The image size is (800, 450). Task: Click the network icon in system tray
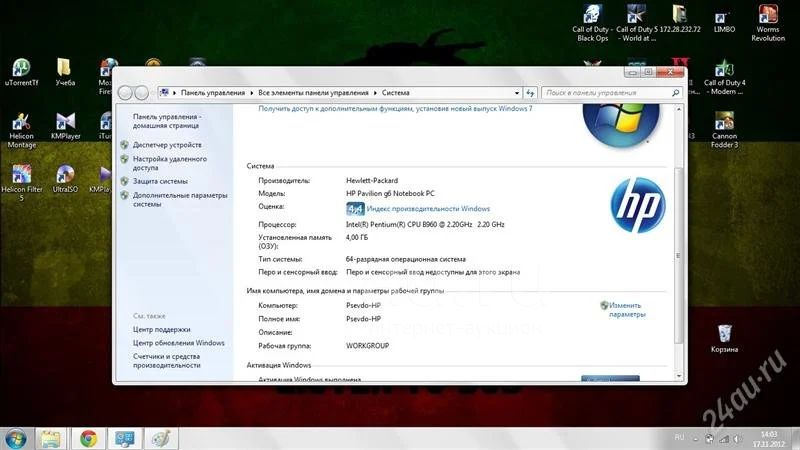724,438
